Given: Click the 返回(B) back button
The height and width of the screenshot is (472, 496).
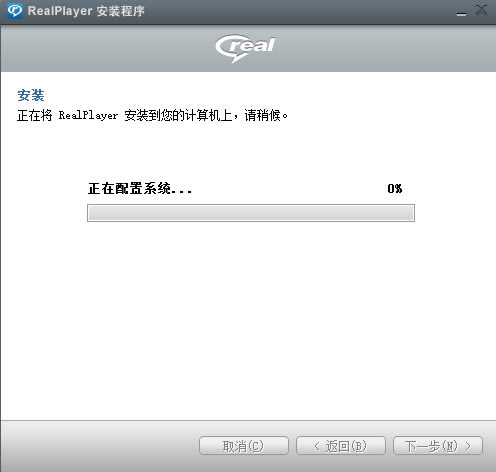Looking at the screenshot, I should [x=341, y=446].
